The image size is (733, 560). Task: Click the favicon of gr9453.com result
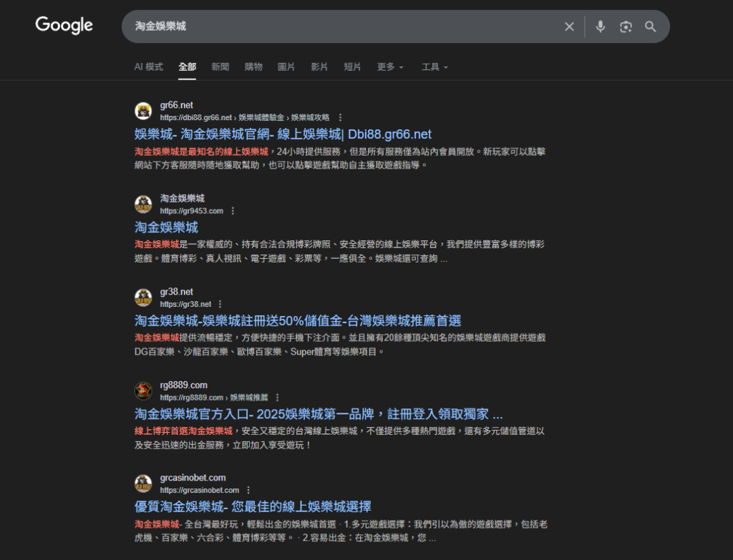[143, 204]
